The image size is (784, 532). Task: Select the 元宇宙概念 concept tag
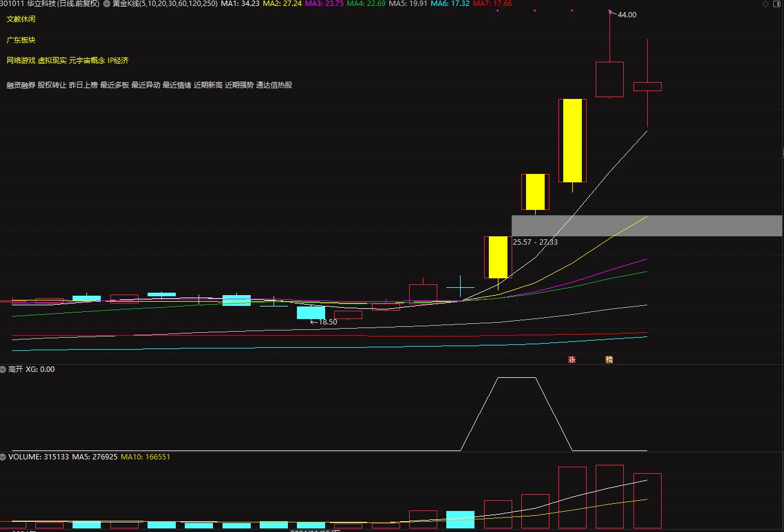click(x=87, y=61)
